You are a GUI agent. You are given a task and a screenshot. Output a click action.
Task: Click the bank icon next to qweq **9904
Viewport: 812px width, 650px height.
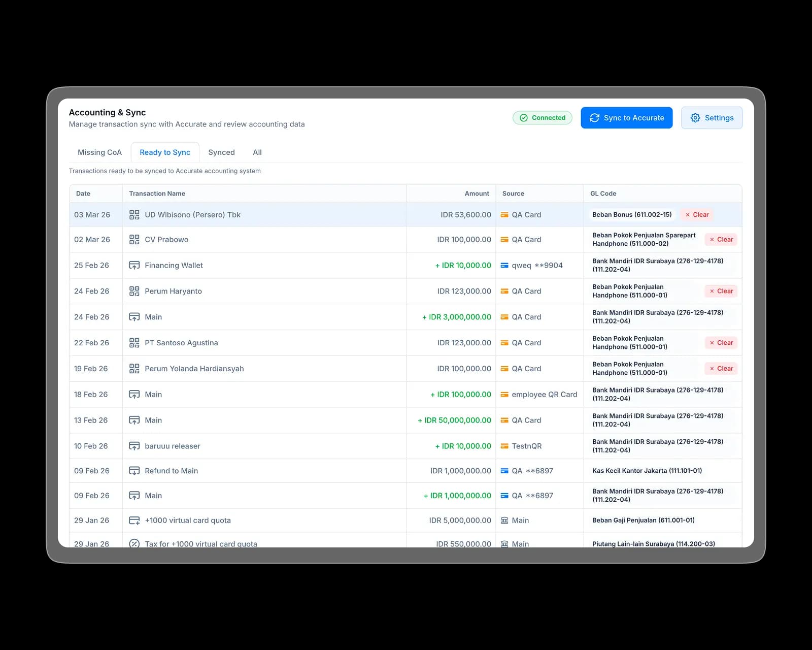(x=504, y=265)
